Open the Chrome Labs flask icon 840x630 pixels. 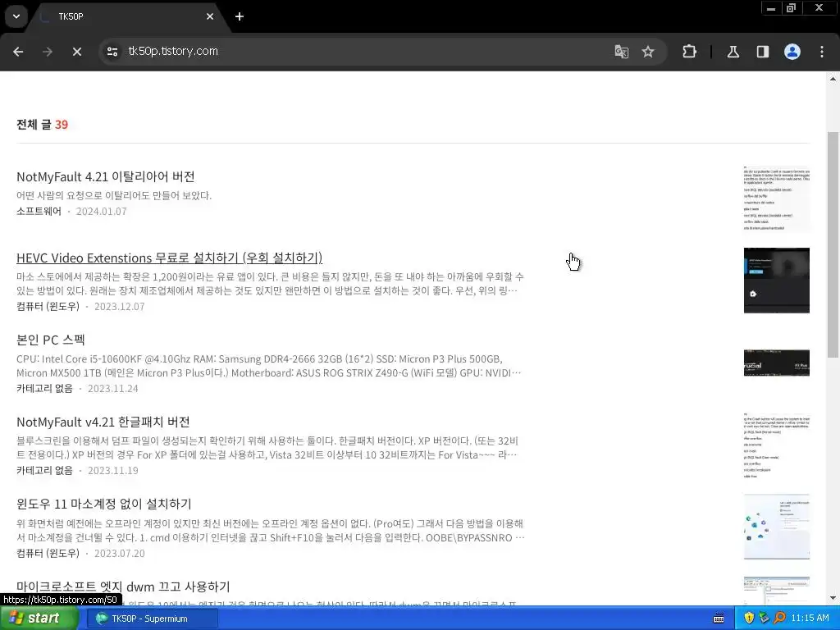(733, 52)
